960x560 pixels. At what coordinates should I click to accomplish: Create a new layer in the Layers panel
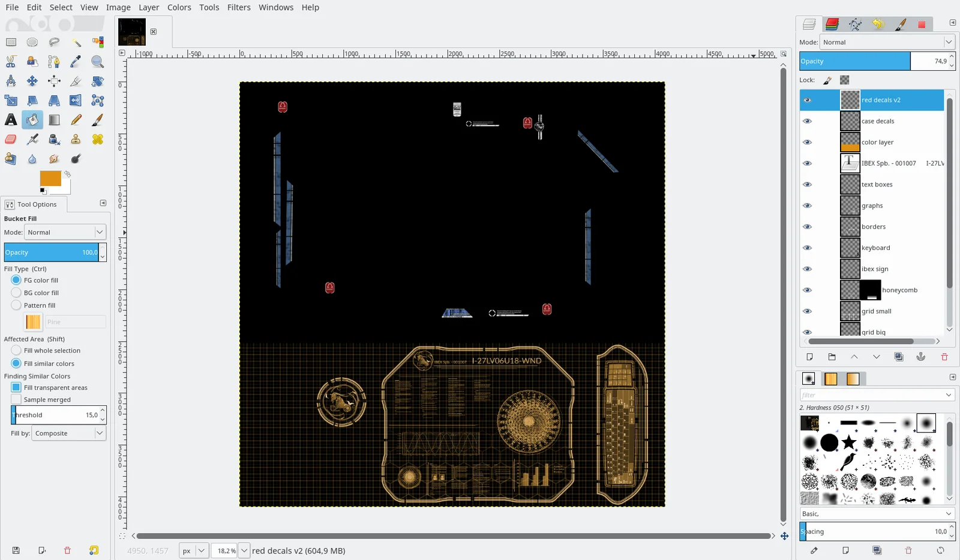click(x=809, y=356)
